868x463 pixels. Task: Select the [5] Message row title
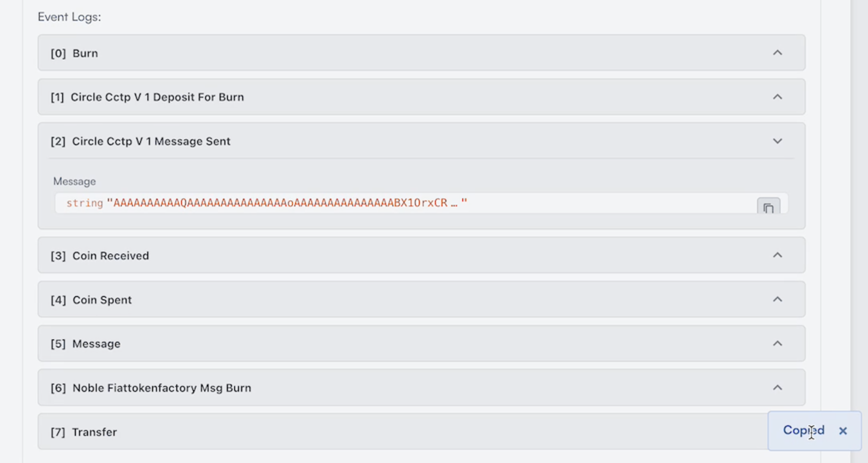point(96,344)
